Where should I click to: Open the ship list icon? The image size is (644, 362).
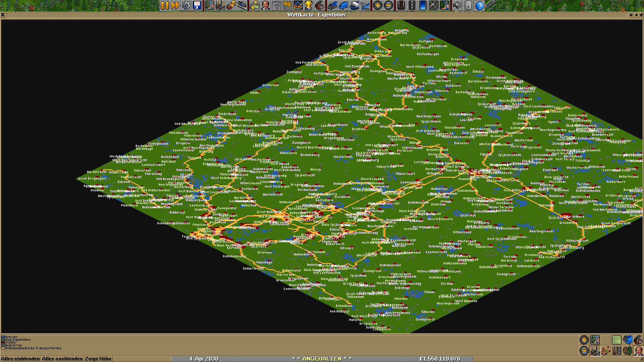(354, 6)
